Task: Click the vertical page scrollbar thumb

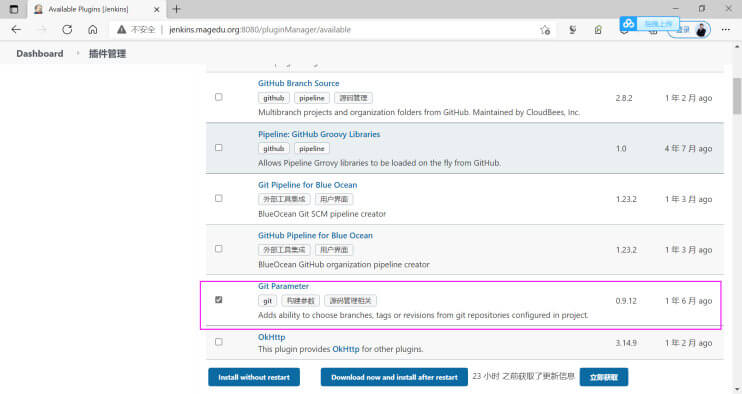Action: click(x=737, y=96)
